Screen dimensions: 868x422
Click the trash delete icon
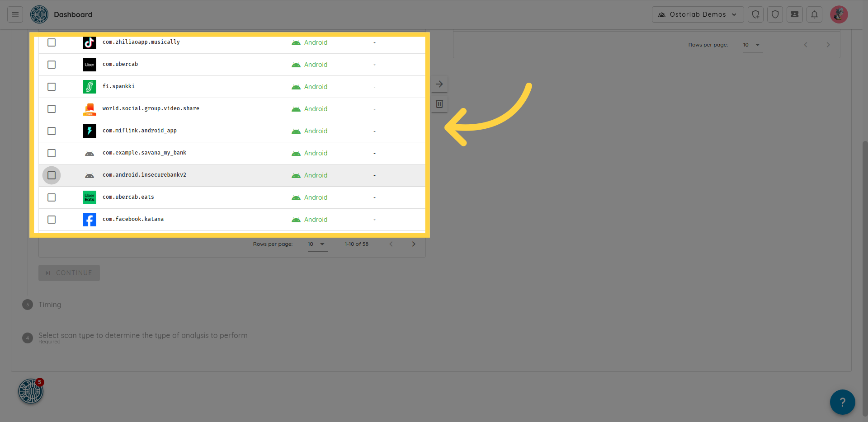point(439,104)
